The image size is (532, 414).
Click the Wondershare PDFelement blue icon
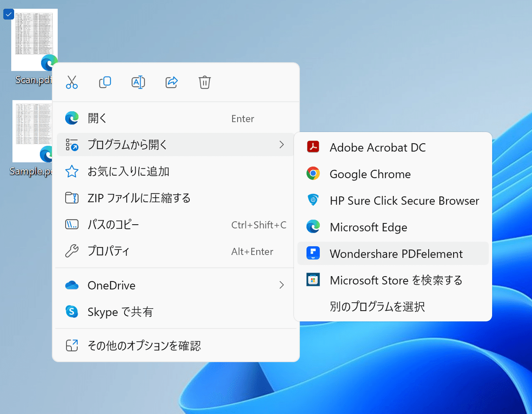pos(313,253)
